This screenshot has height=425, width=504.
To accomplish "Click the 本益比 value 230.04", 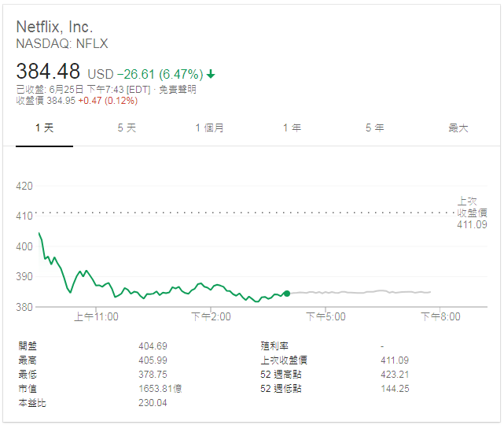I will 153,403.
